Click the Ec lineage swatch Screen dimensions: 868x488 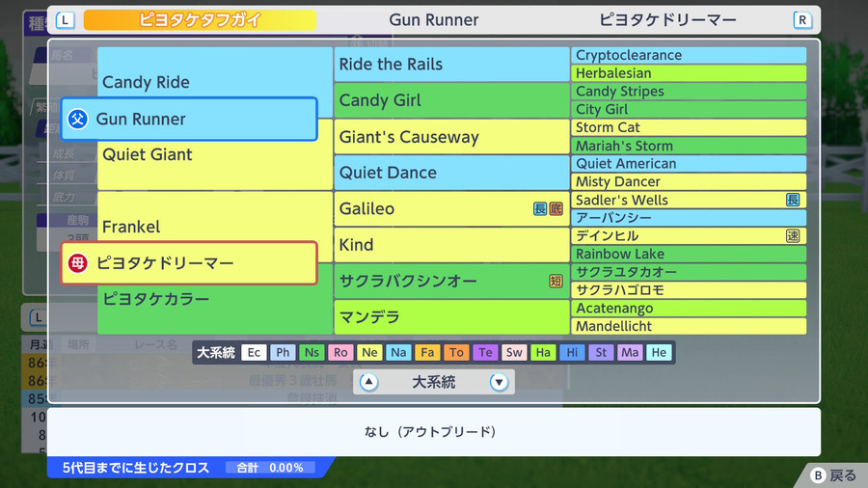coord(254,352)
